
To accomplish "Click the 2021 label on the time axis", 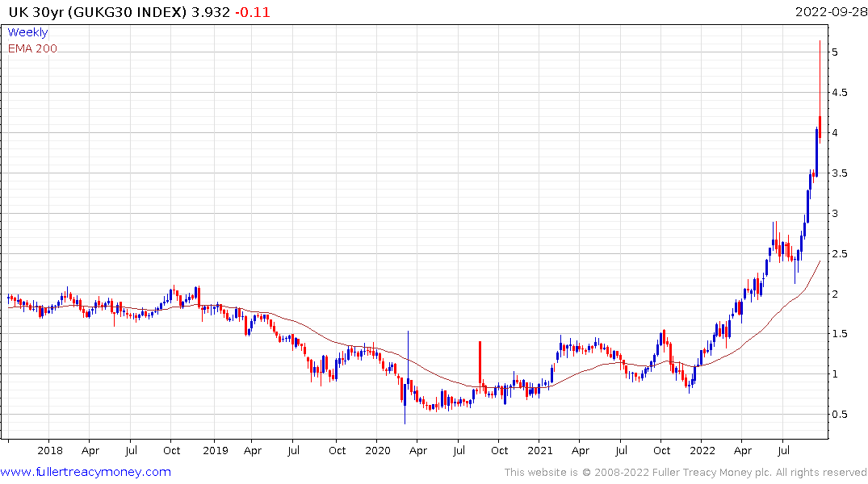I will pos(539,450).
